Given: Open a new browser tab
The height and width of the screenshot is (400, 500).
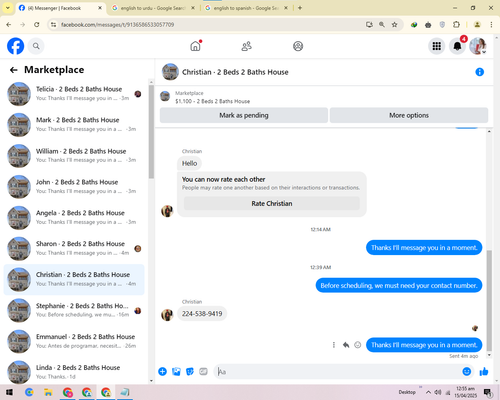Looking at the screenshot, I should [300, 8].
